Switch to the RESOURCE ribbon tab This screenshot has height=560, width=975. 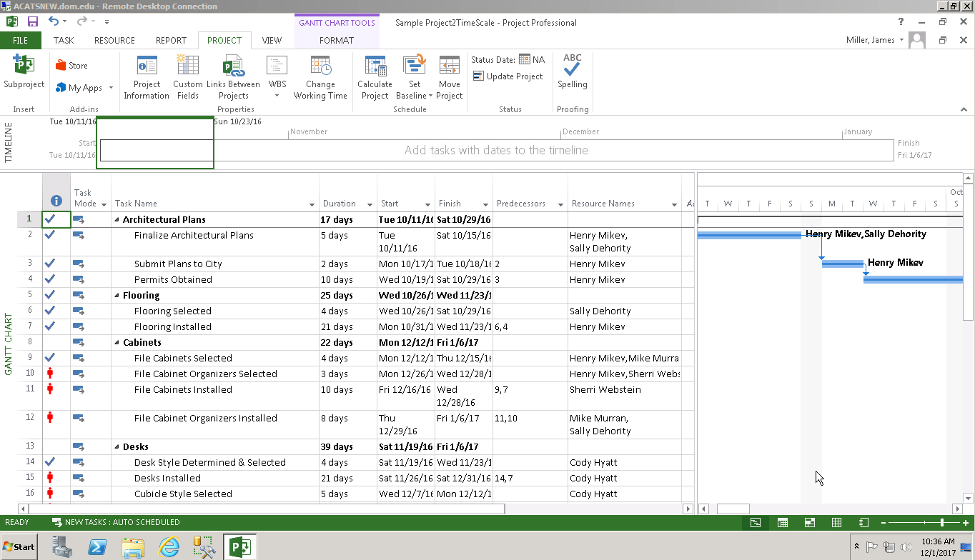[114, 41]
